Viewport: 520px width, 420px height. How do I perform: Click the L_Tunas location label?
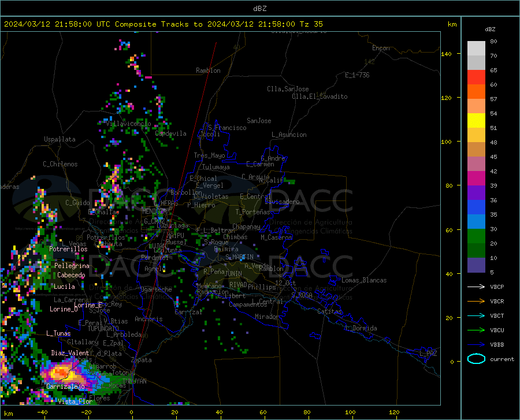pyautogui.click(x=58, y=333)
